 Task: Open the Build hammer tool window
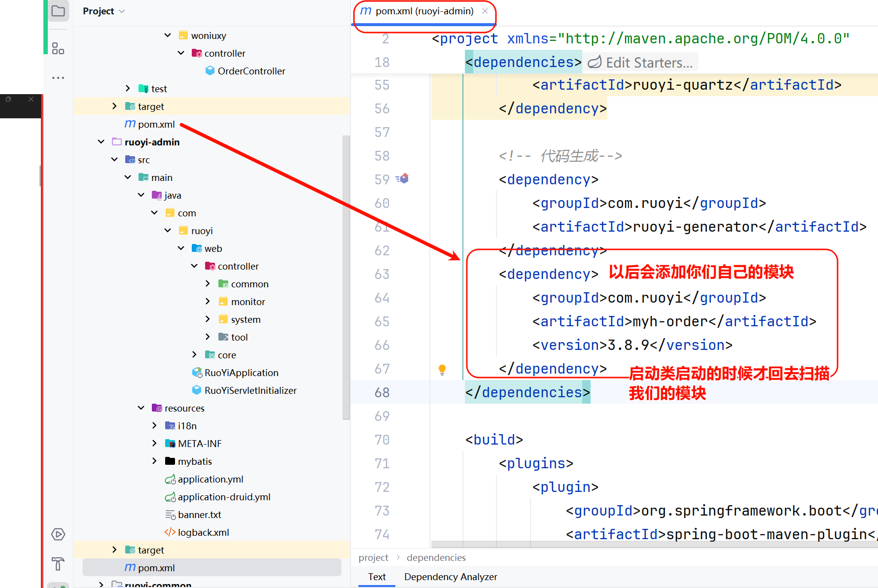coord(58,563)
